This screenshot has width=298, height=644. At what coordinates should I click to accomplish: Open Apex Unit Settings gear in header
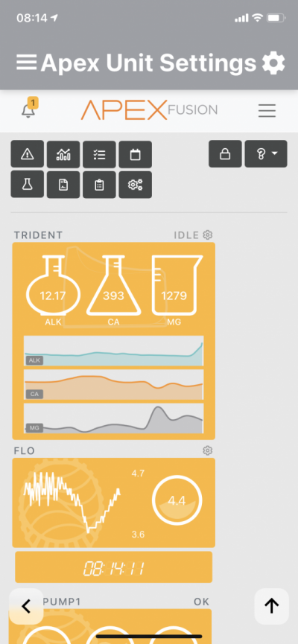pyautogui.click(x=273, y=63)
